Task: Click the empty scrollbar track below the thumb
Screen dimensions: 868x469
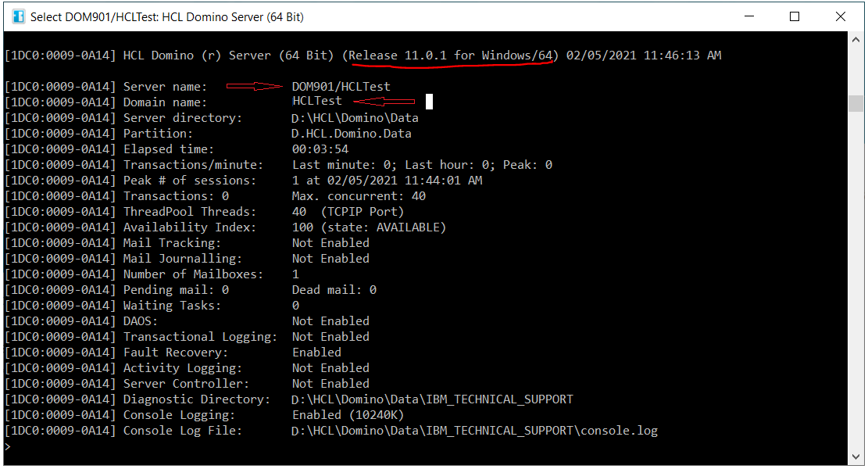Action: click(855, 280)
